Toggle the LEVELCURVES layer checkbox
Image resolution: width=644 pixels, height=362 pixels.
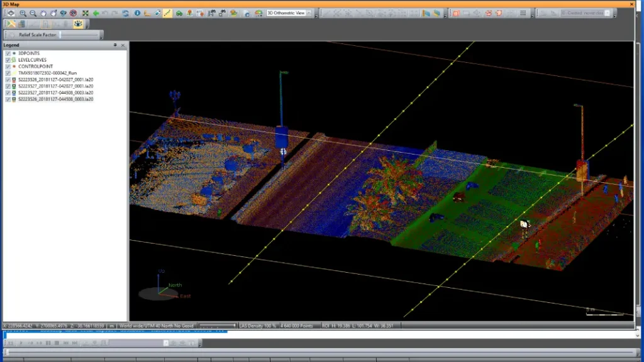(8, 60)
